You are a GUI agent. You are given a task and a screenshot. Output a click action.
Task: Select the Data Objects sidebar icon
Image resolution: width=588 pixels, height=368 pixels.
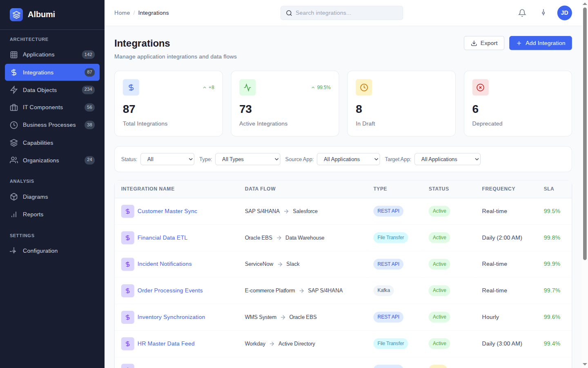[x=13, y=90]
